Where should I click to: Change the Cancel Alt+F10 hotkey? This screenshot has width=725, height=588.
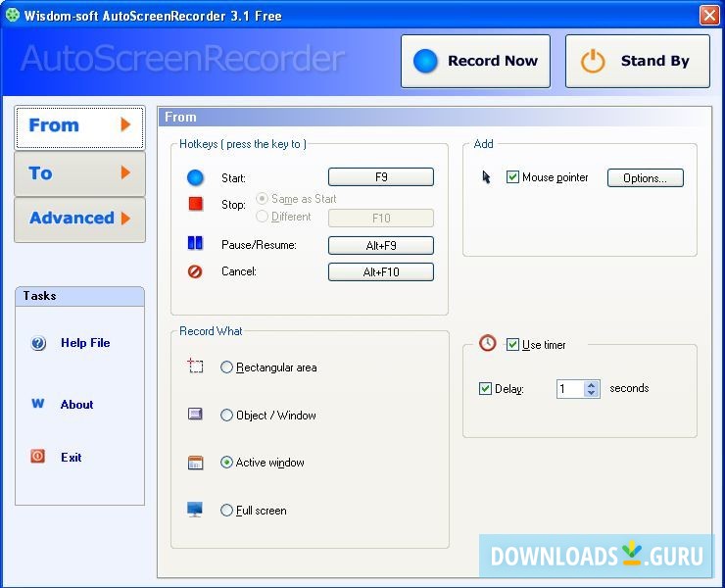tap(381, 272)
